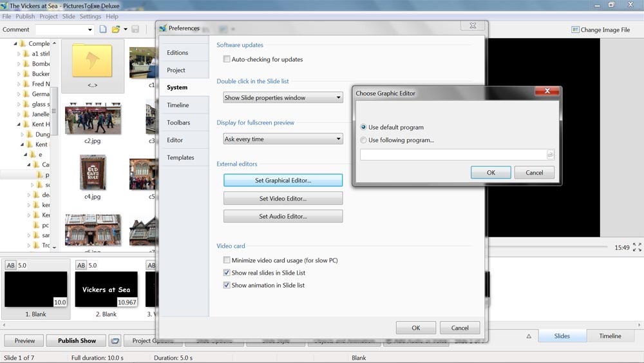Uncheck Show real slides in Slide List
Screen dimensions: 644x363
coord(227,273)
